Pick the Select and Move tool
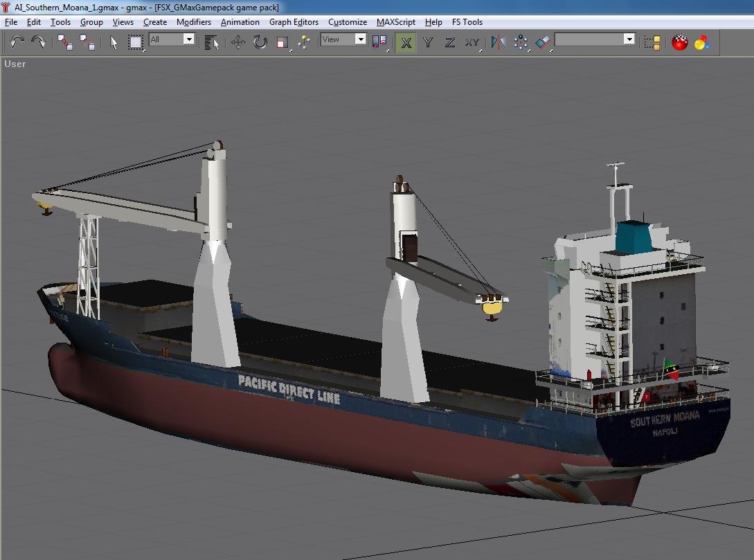 [237, 42]
